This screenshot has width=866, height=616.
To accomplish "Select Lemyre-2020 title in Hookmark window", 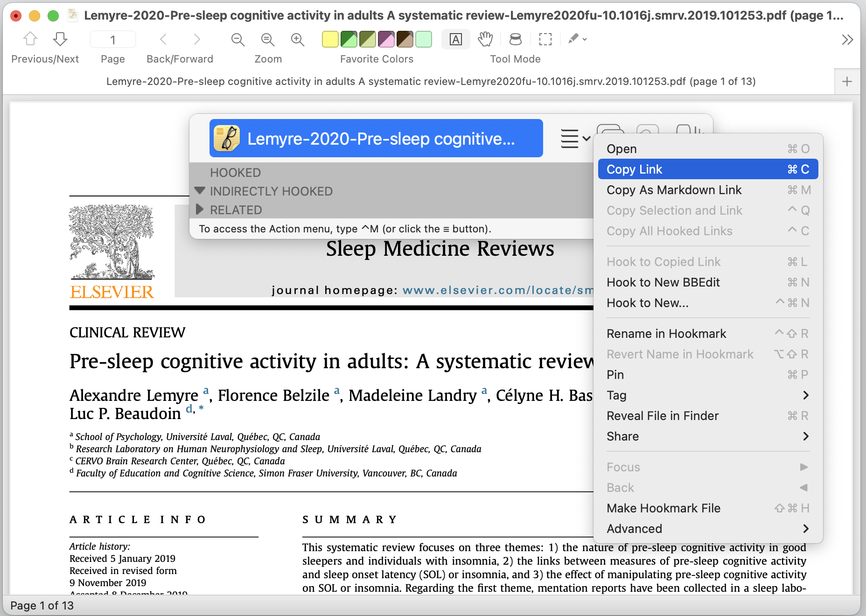I will (x=376, y=139).
